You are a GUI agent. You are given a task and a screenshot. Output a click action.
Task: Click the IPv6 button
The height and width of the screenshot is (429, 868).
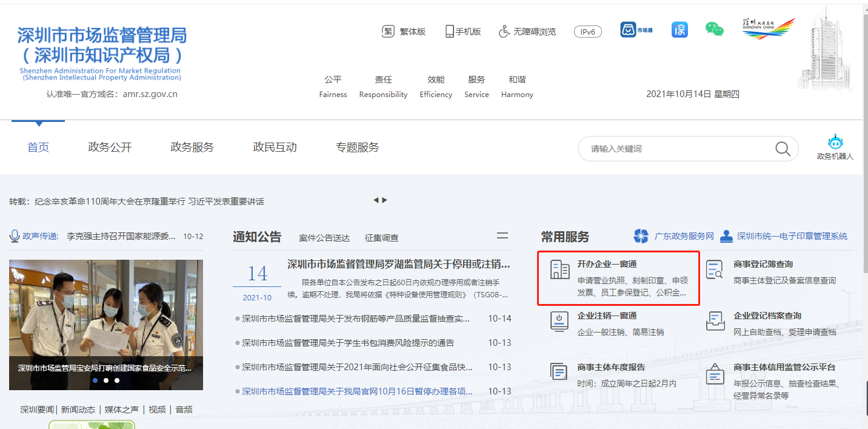click(x=587, y=31)
